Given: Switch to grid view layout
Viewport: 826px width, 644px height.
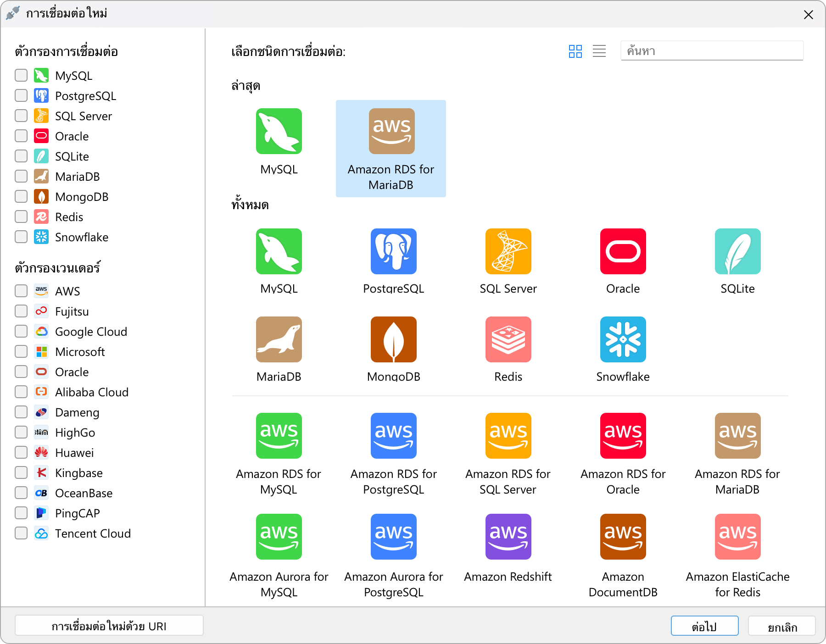Looking at the screenshot, I should pos(575,51).
